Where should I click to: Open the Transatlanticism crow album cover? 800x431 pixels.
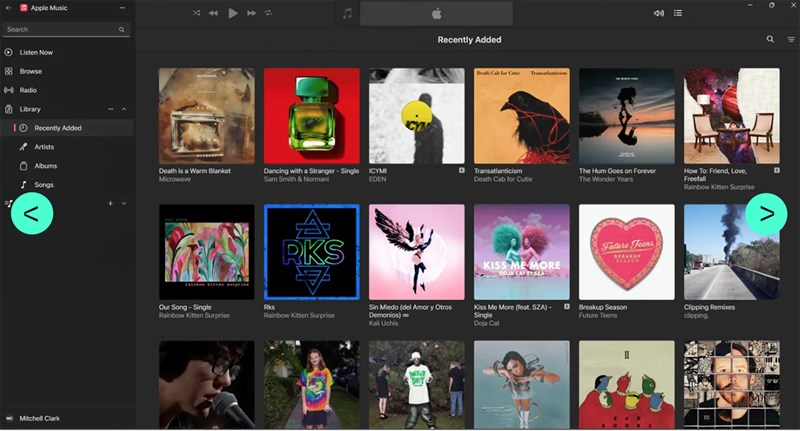point(522,116)
